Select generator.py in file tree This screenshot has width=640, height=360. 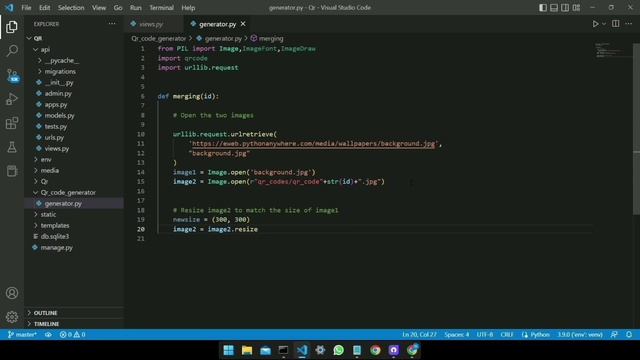pos(73,203)
